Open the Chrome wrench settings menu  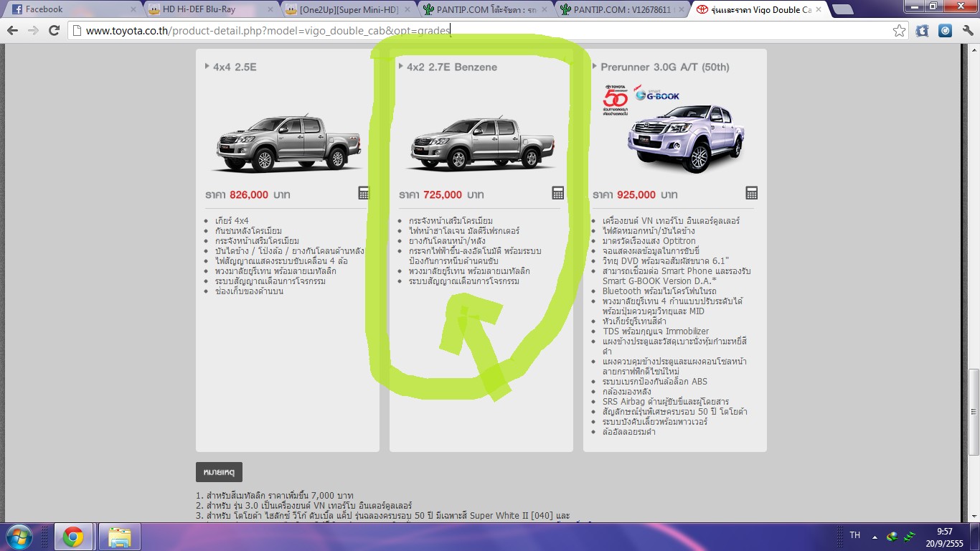(x=966, y=31)
